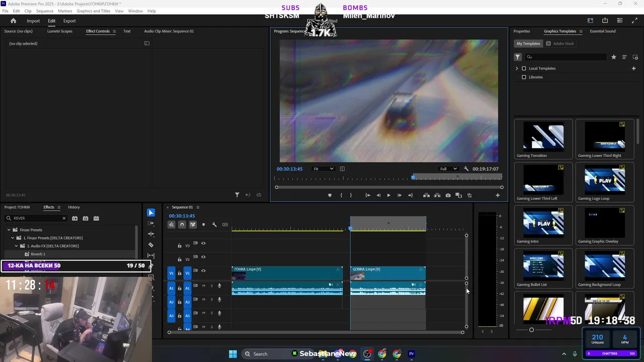Toggle insert sequences as nests

172,225
